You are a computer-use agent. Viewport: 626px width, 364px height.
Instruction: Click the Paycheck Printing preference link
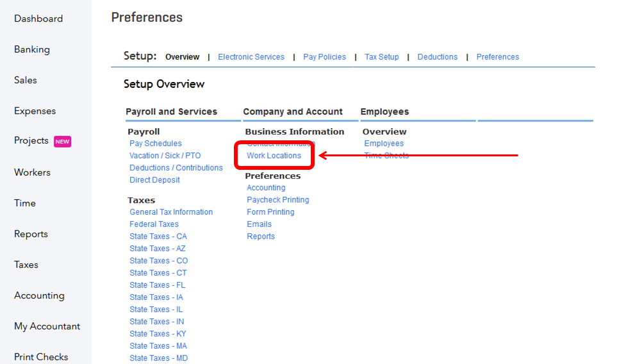coord(278,200)
